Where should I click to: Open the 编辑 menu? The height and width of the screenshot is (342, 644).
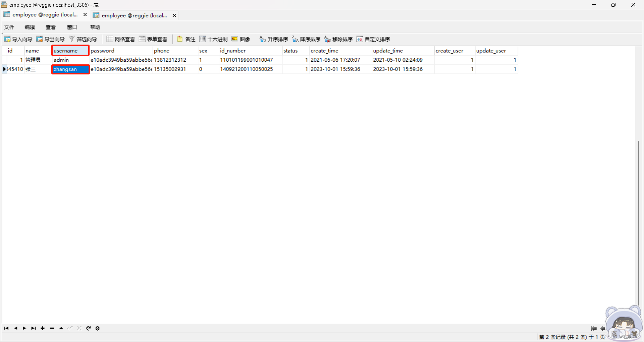click(x=30, y=27)
